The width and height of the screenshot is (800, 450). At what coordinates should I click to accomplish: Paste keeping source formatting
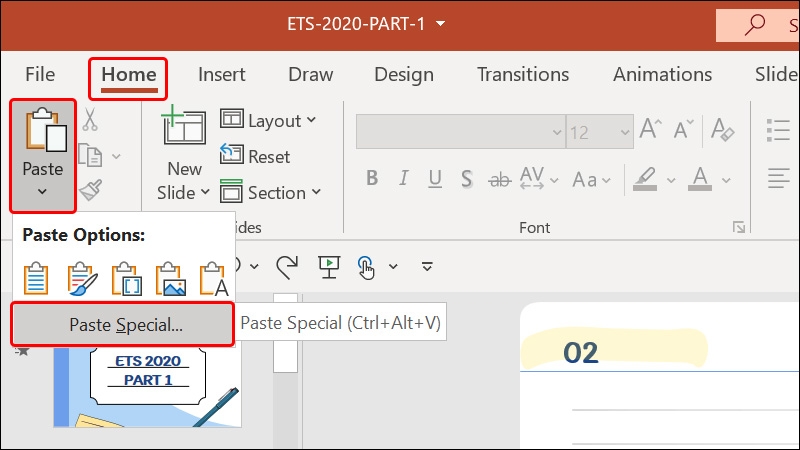[x=82, y=279]
